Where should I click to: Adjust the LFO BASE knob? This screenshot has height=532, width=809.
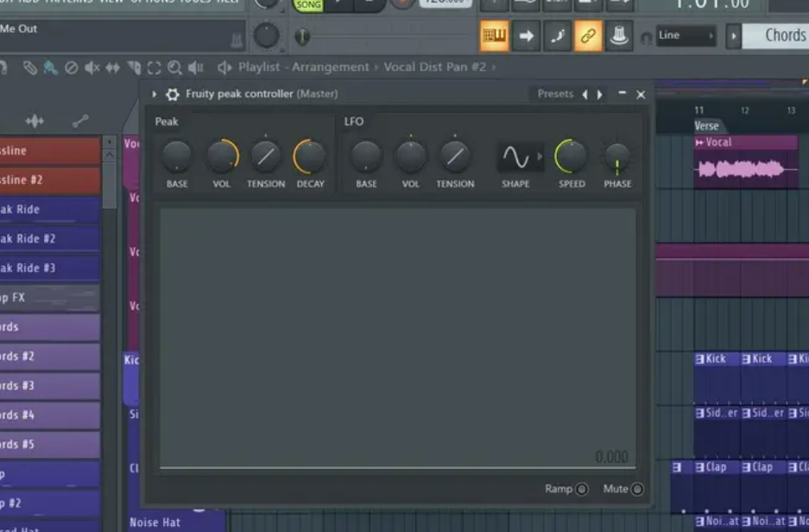(x=366, y=156)
